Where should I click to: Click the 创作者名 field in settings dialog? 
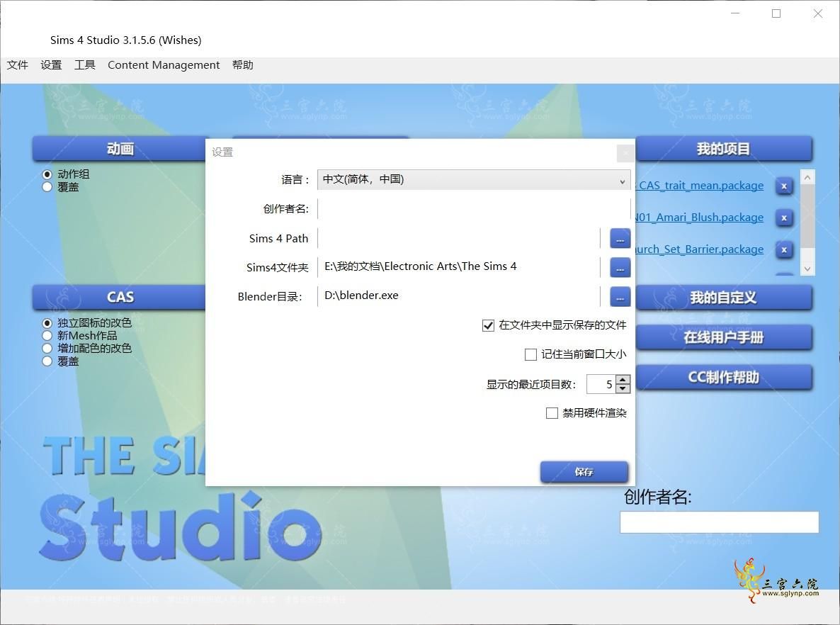[x=474, y=208]
